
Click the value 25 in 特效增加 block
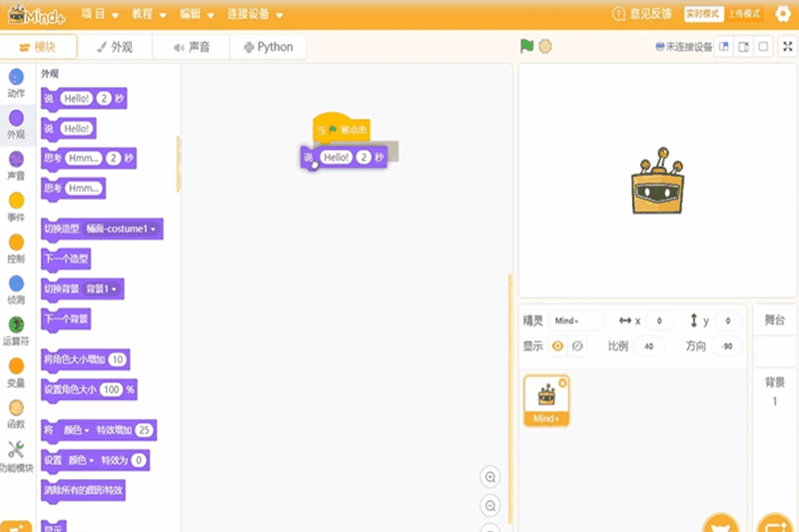(144, 430)
